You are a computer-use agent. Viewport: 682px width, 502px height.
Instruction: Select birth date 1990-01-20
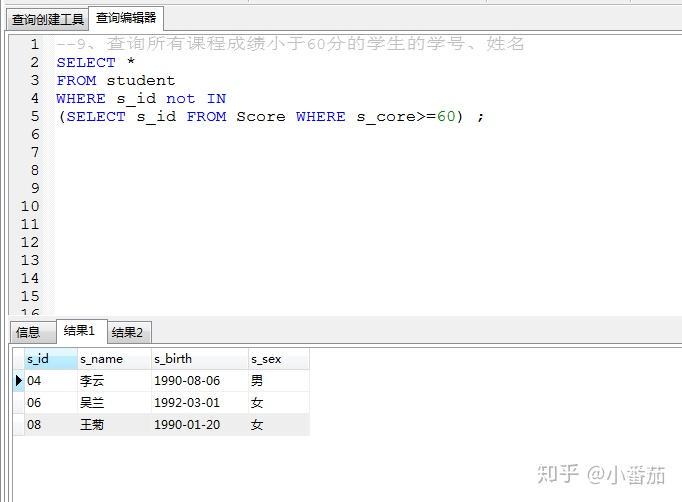(x=199, y=424)
